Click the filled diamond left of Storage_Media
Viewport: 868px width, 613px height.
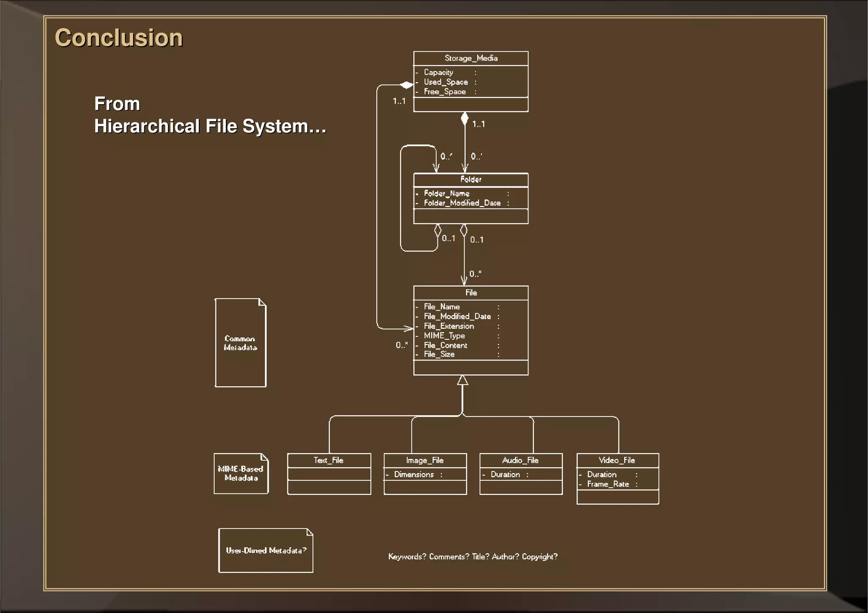(406, 85)
